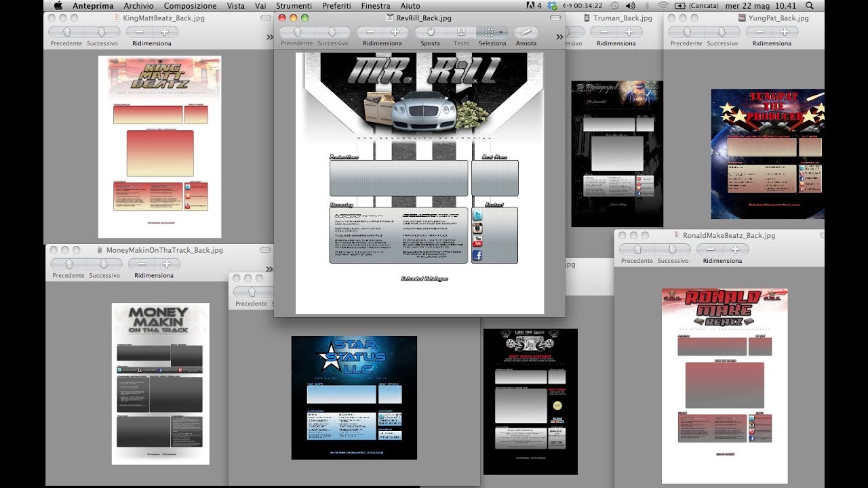The image size is (868, 488).
Task: Toggle toolbar pill button of RevRill_Back window
Action: pyautogui.click(x=555, y=18)
